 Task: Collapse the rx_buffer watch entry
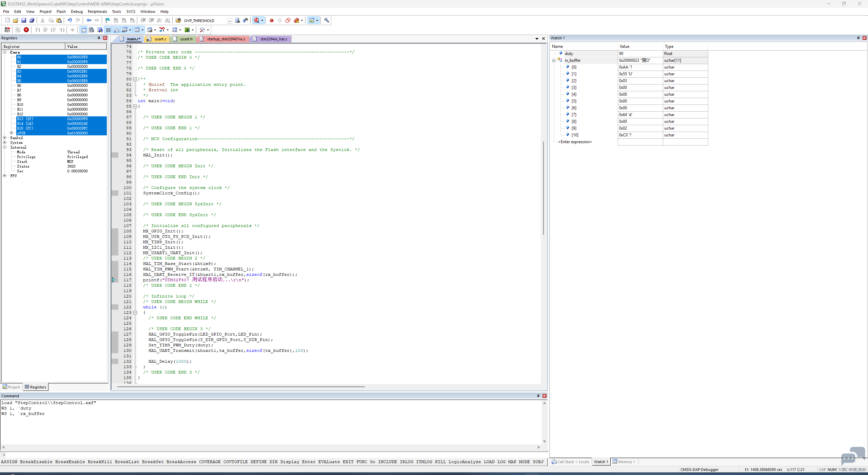pos(554,60)
